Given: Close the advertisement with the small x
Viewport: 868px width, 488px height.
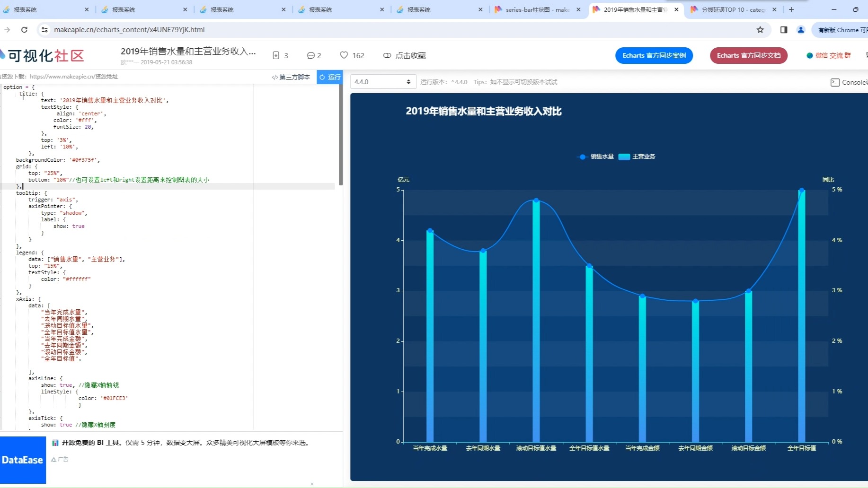Looking at the screenshot, I should pos(312,484).
